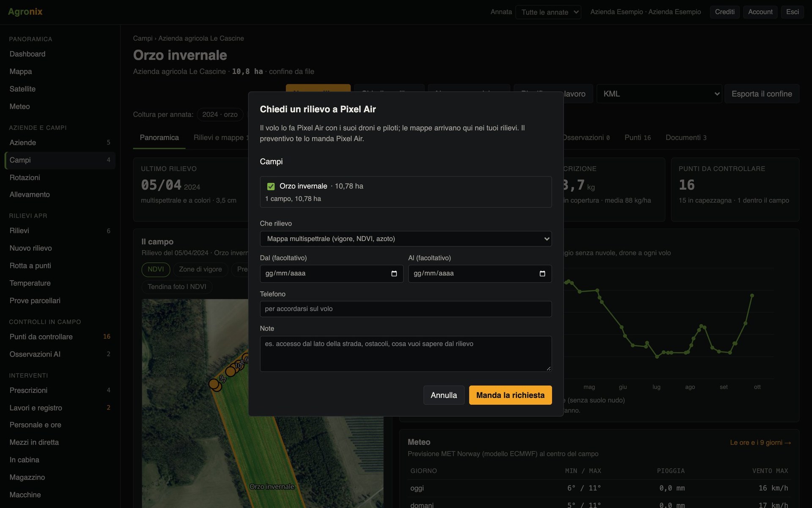Image resolution: width=812 pixels, height=508 pixels.
Task: Open the Crediti page
Action: click(724, 12)
